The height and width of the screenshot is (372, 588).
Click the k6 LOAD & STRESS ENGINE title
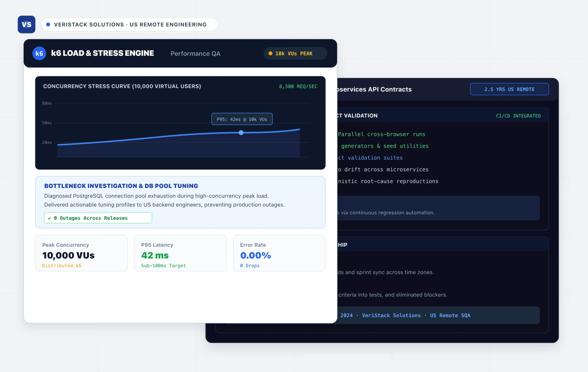[x=103, y=53]
